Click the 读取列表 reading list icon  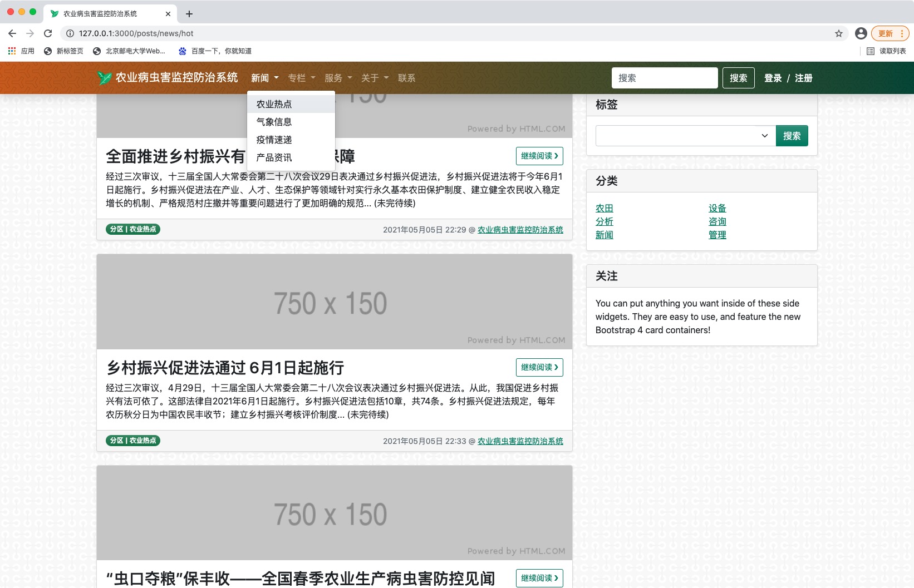(x=871, y=51)
